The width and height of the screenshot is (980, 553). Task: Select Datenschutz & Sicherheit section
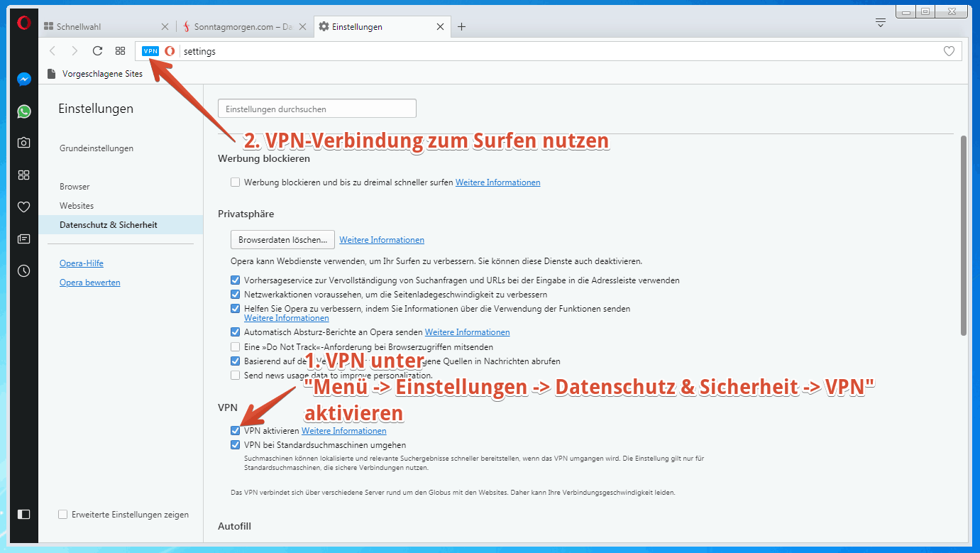click(x=121, y=225)
